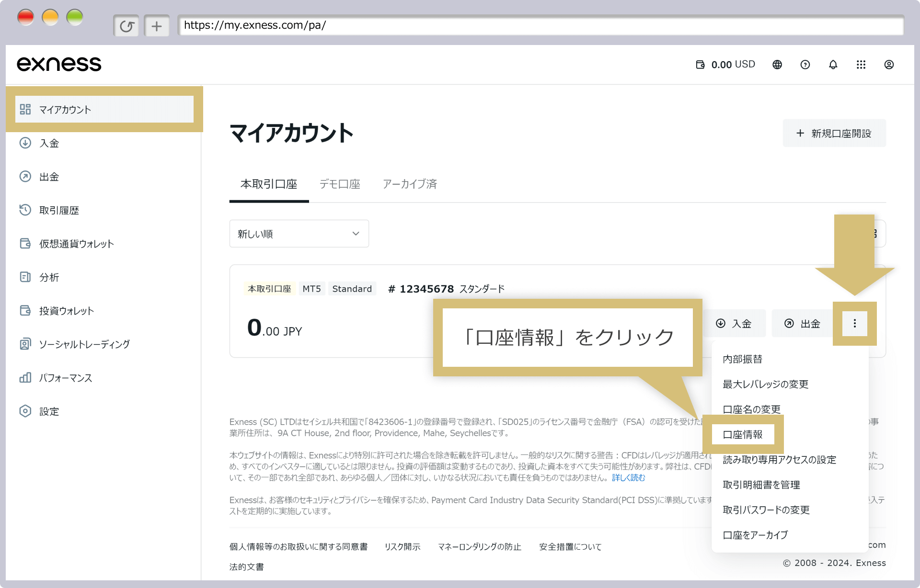Open the three-dot account options menu
Screen dimensions: 920x588
coord(855,324)
